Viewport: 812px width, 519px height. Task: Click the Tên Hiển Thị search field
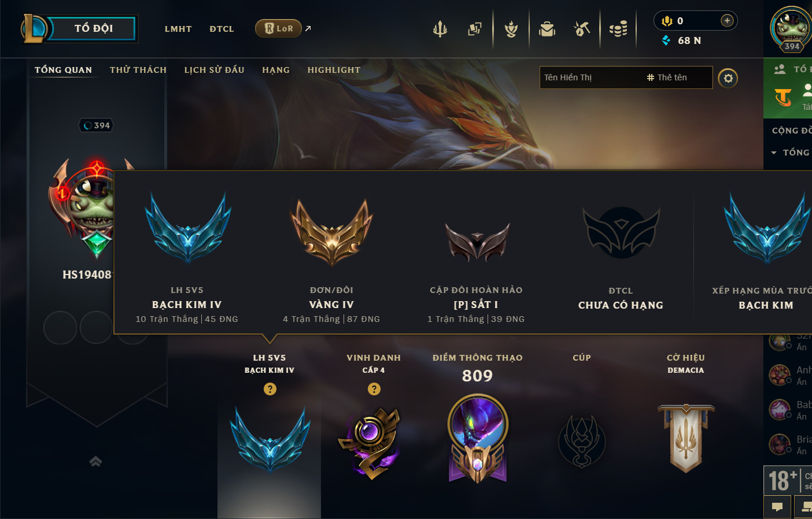pyautogui.click(x=591, y=77)
